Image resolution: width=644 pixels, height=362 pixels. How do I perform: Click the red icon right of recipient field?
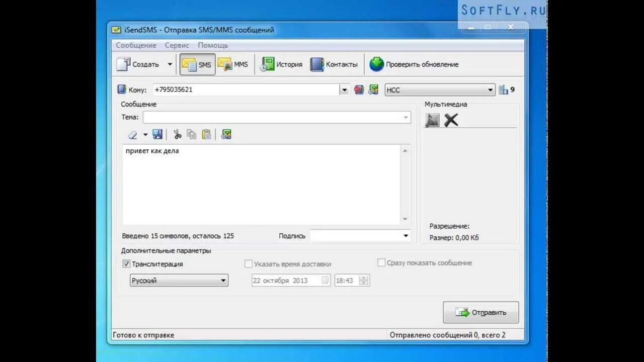359,89
